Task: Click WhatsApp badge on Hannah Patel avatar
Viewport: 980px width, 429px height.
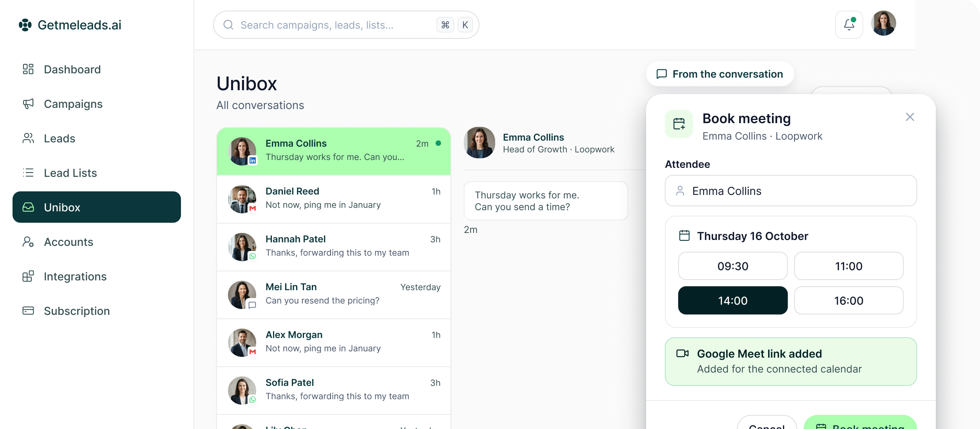Action: click(x=253, y=256)
